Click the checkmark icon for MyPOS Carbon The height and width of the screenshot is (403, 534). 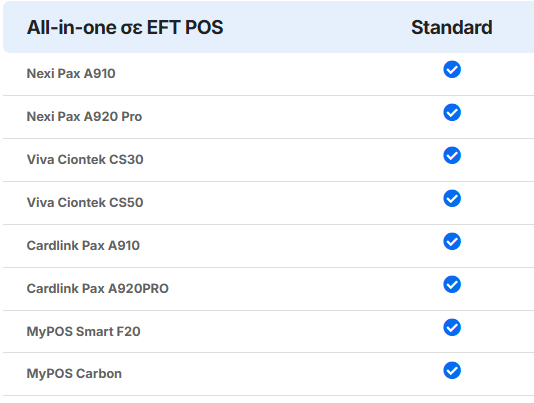point(452,370)
